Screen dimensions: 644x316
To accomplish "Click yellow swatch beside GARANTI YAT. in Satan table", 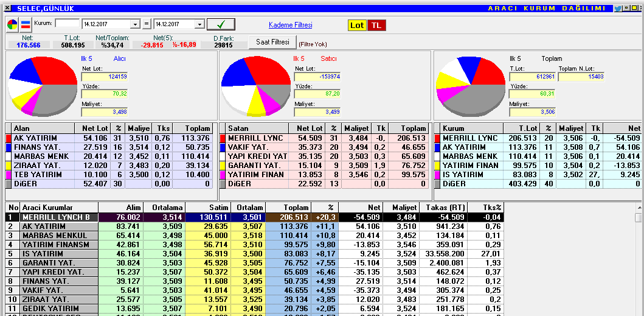I will pos(223,166).
